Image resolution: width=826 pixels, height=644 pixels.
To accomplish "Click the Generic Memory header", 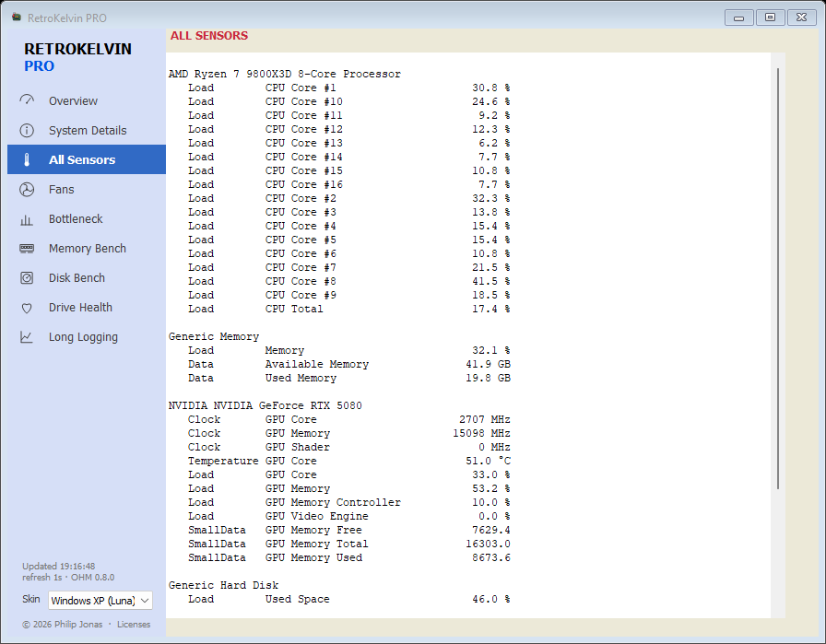I will click(213, 336).
